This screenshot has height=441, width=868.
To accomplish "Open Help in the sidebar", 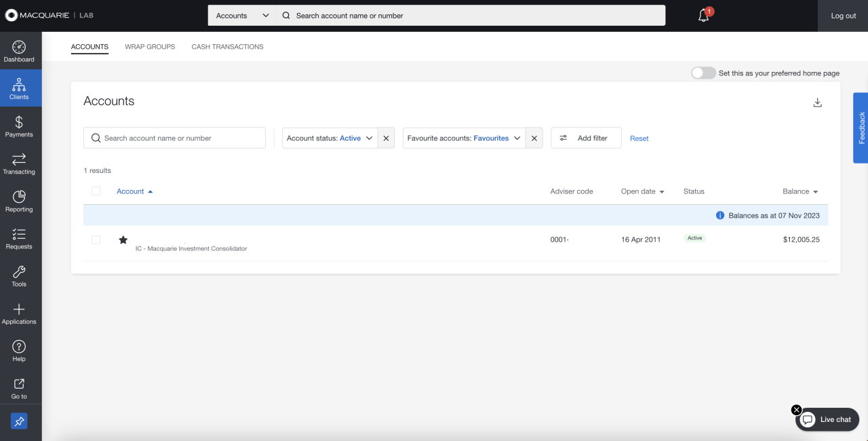I will [x=19, y=350].
